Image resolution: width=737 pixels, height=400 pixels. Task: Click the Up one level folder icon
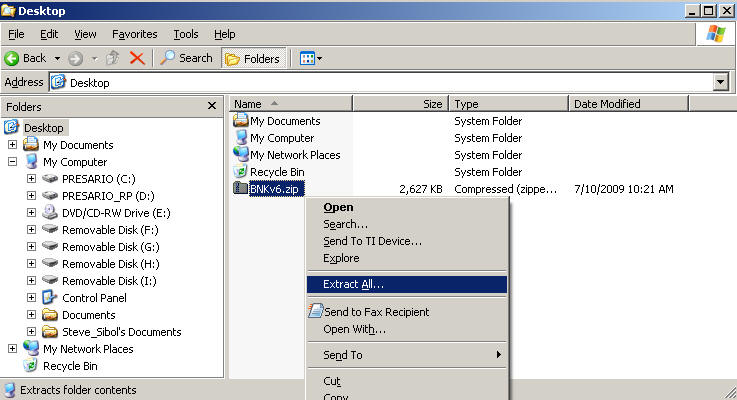pyautogui.click(x=113, y=58)
